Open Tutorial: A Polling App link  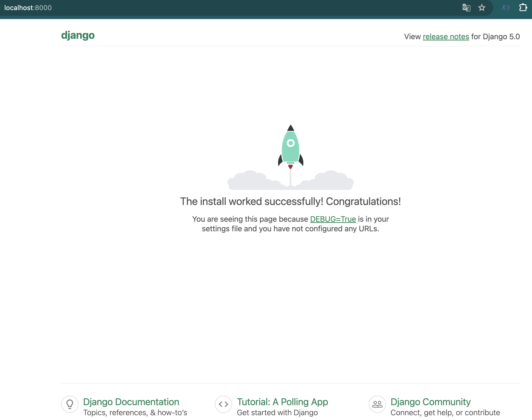point(282,402)
